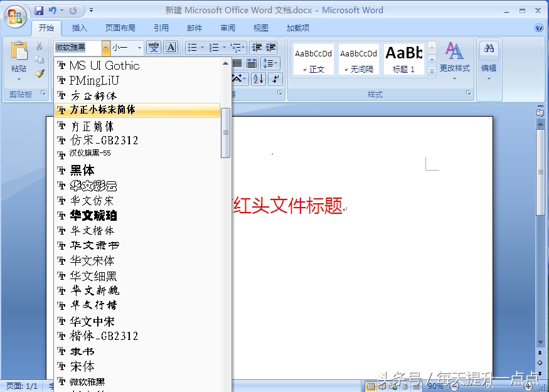Image resolution: width=549 pixels, height=392 pixels.
Task: Open the Multilevel List dropdown arrow
Action: click(243, 48)
